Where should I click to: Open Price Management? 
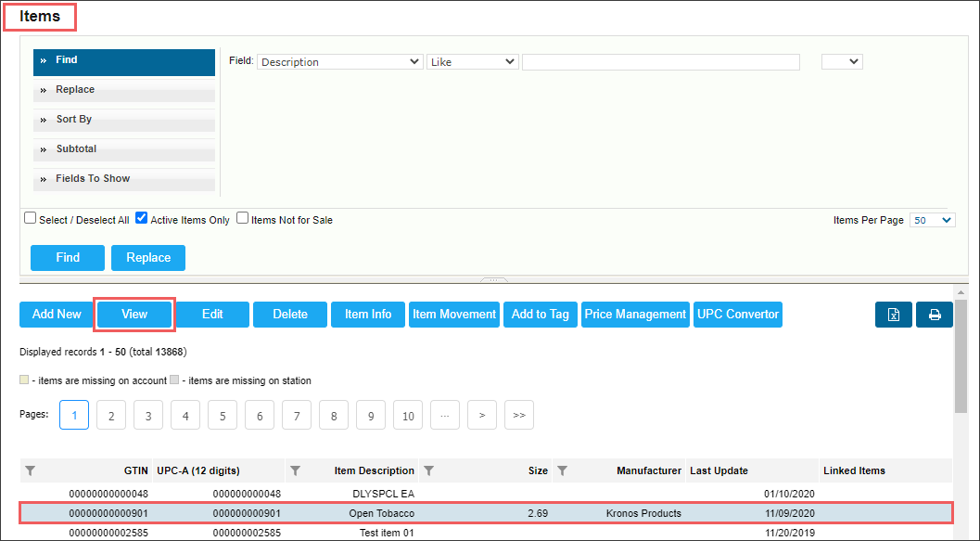coord(635,315)
